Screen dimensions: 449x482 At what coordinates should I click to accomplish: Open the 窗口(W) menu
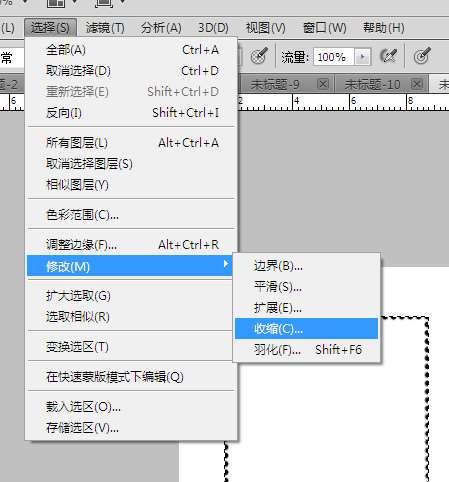[x=325, y=28]
